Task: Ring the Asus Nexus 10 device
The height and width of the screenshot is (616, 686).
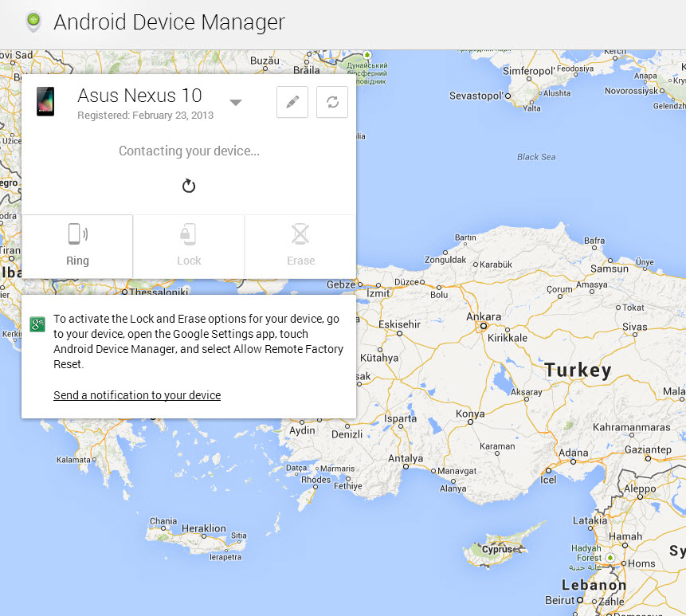Action: point(77,245)
